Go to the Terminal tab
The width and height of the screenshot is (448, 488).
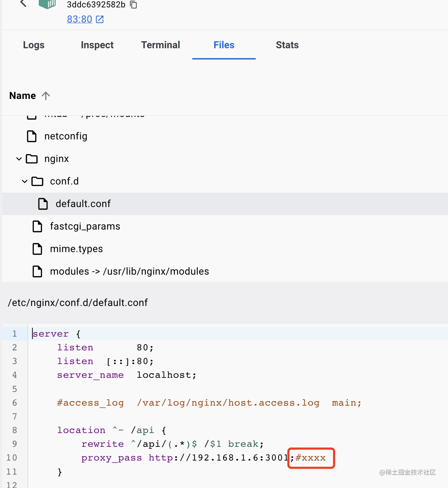(161, 45)
